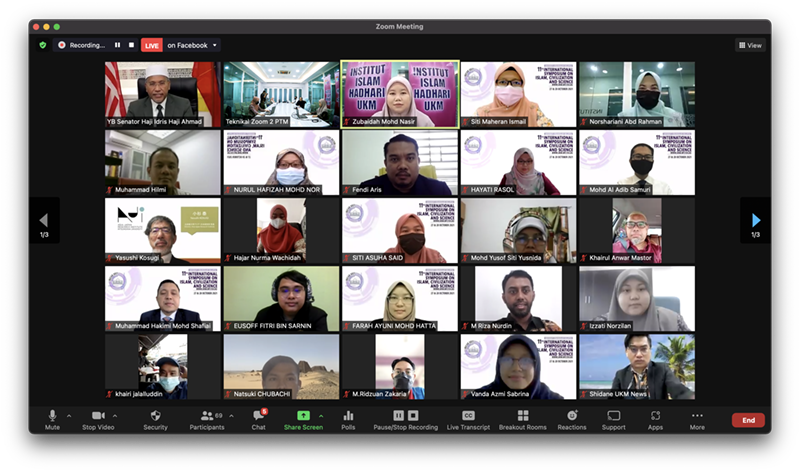Open the Security options
The width and height of the screenshot is (800, 472).
(x=155, y=418)
